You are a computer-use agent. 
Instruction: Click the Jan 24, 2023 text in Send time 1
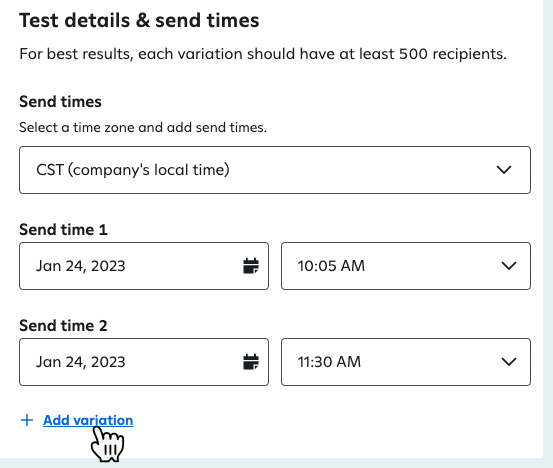pos(80,266)
